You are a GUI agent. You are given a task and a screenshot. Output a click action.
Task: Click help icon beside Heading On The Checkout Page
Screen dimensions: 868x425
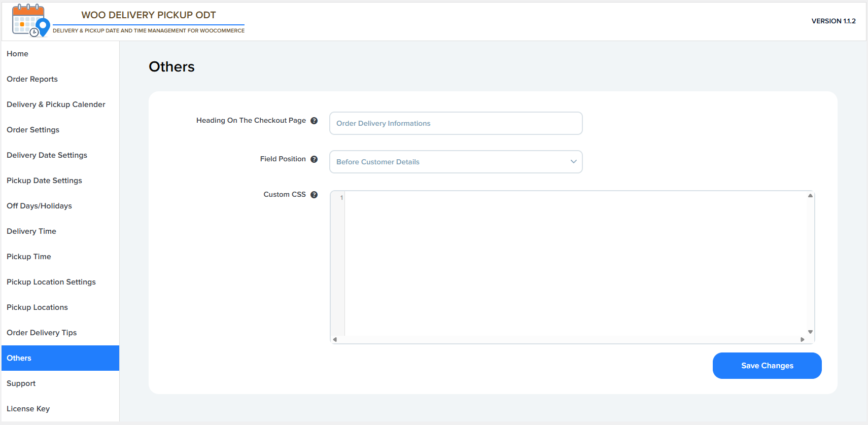[314, 121]
